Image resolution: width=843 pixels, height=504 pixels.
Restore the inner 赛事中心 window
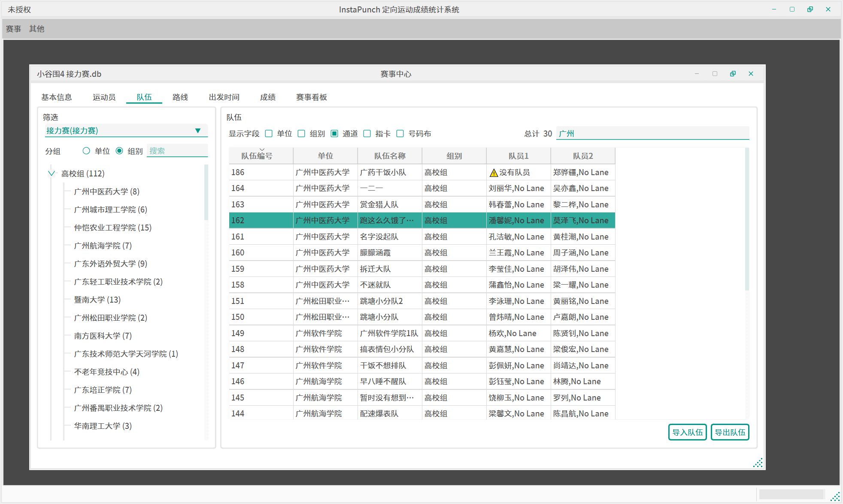coord(733,74)
